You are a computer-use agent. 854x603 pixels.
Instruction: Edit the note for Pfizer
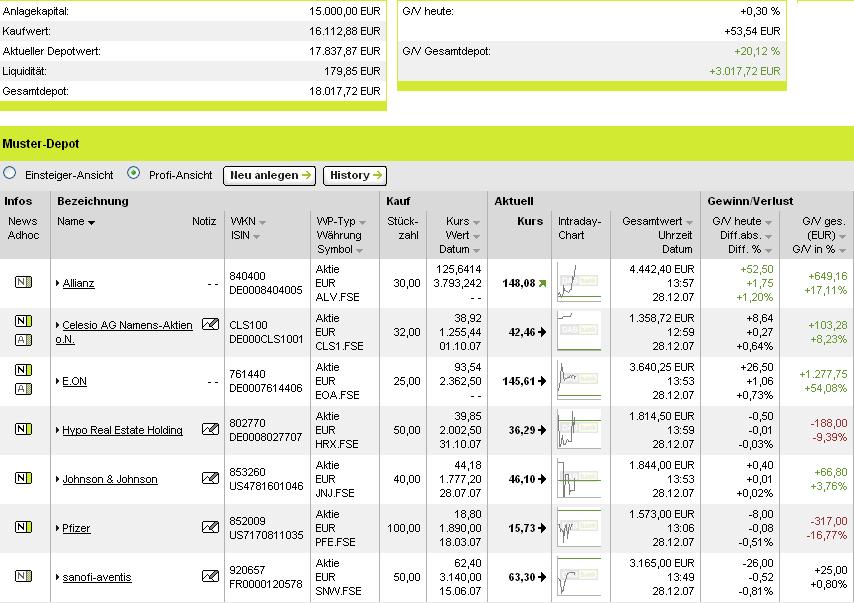click(210, 527)
